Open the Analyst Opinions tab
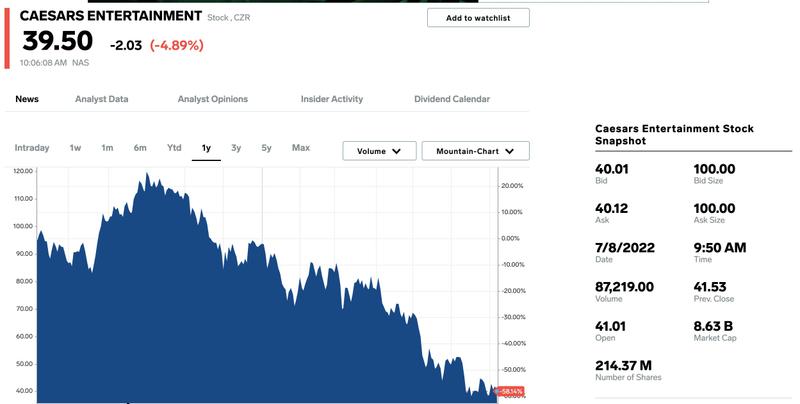Screen dimensions: 800x404 pos(213,99)
